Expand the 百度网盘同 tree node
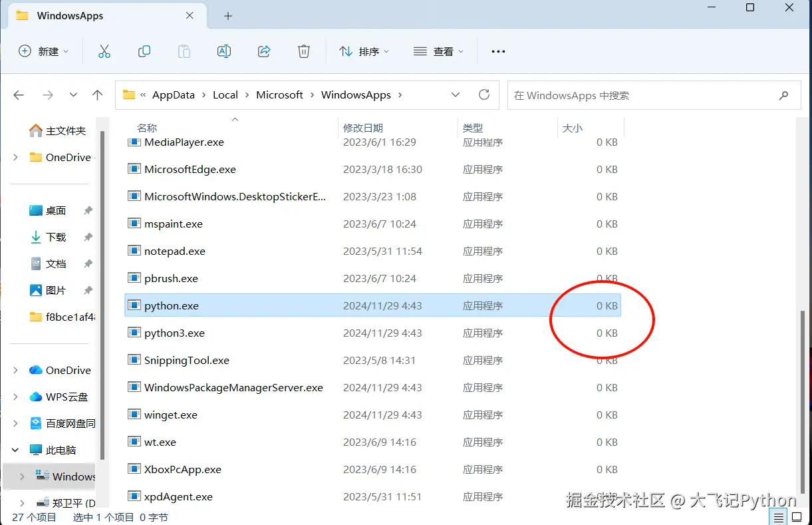 tap(16, 423)
